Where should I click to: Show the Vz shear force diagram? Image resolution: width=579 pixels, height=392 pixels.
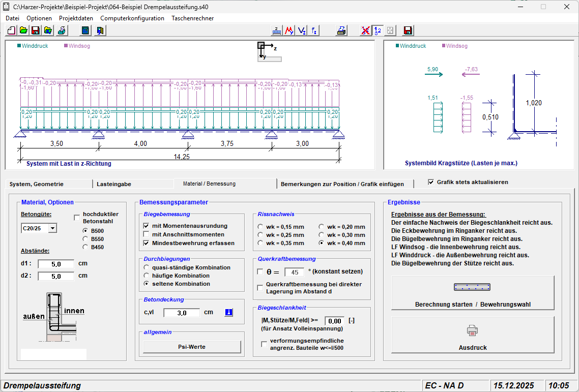pos(302,31)
